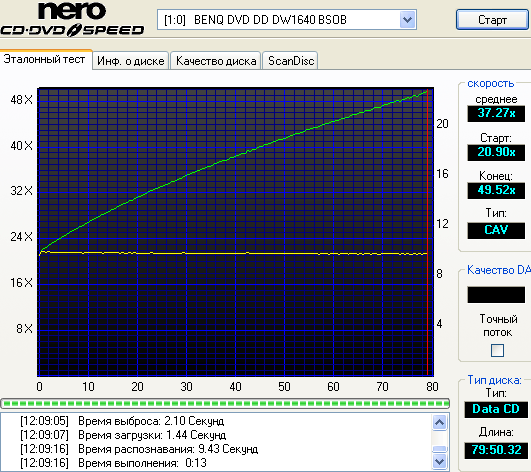
Task: Click the Старт button
Action: pyautogui.click(x=492, y=20)
